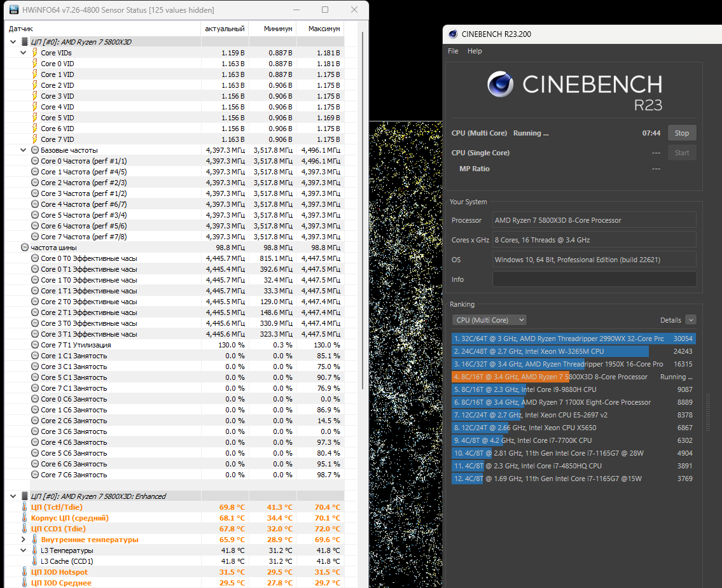Click the clock icon beside Core 4 Частота
The image size is (722, 588).
[35, 204]
